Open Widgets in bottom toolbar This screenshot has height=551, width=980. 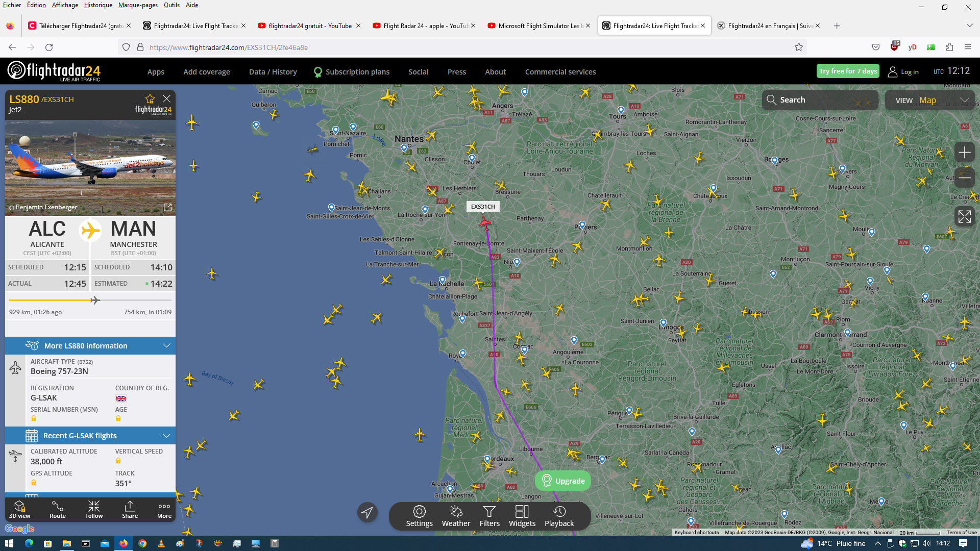click(x=522, y=516)
